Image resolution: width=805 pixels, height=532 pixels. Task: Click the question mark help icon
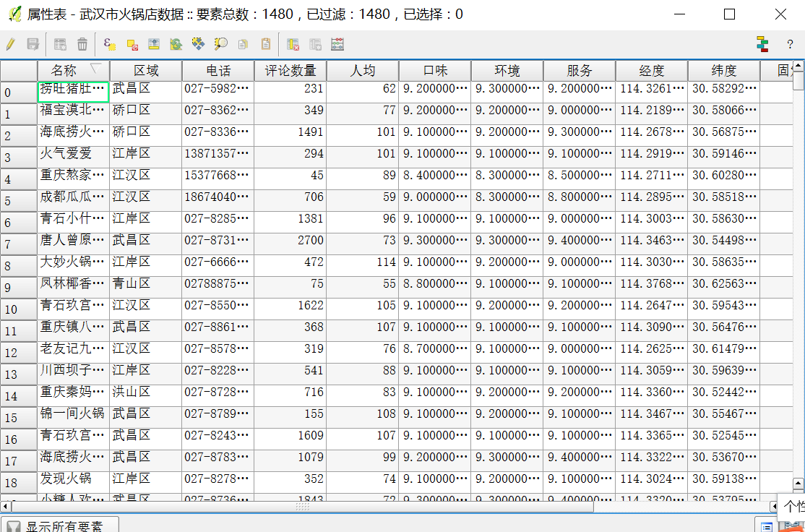pyautogui.click(x=790, y=45)
